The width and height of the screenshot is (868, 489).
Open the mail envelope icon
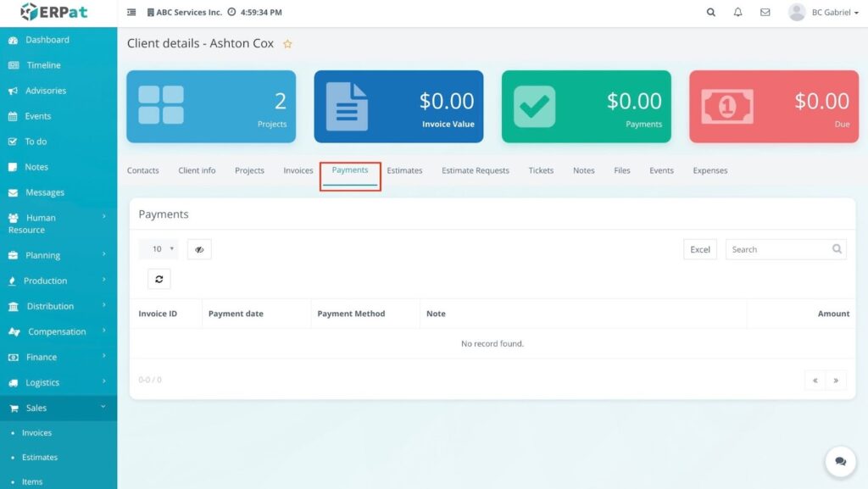click(x=765, y=13)
